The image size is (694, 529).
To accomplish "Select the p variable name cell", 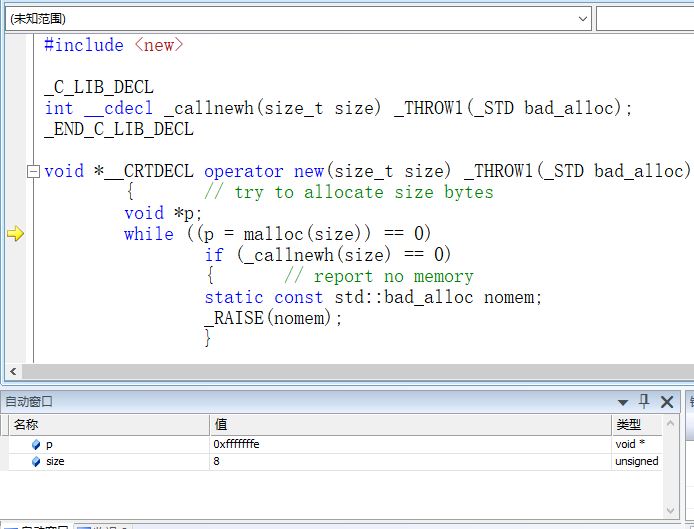I will pos(109,444).
